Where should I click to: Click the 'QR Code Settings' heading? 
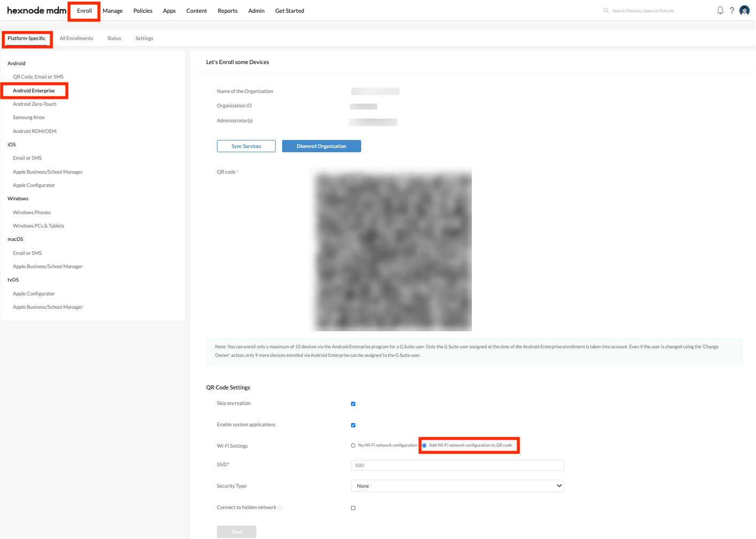(x=228, y=388)
